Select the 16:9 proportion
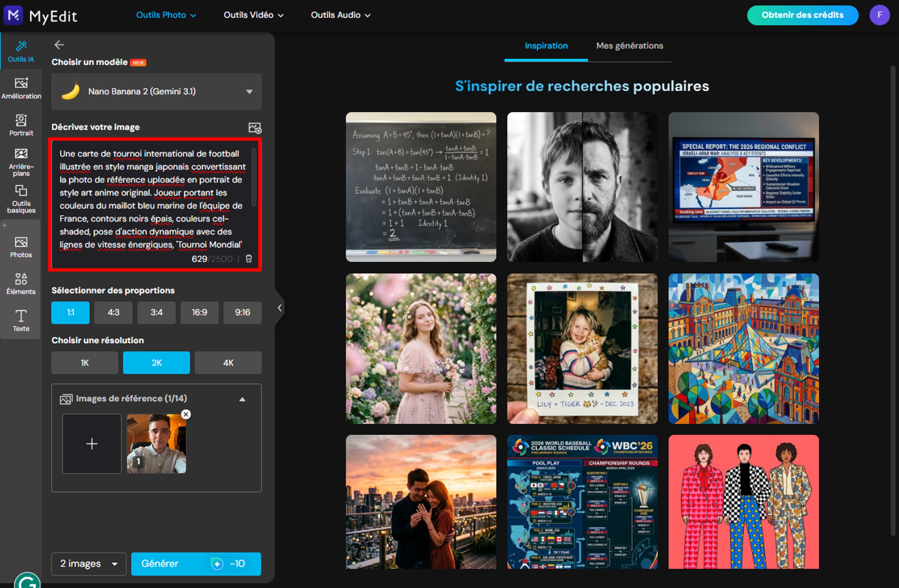Image resolution: width=899 pixels, height=588 pixels. click(x=199, y=313)
